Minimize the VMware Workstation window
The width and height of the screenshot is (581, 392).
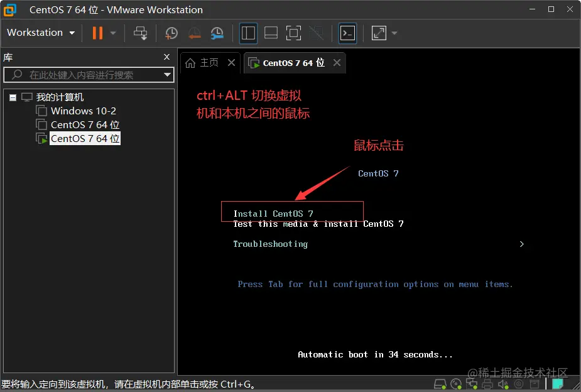pos(533,9)
